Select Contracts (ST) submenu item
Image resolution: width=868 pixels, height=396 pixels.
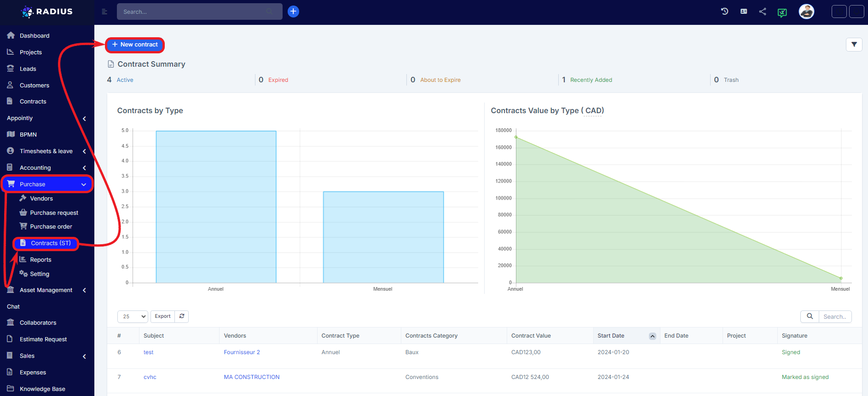(x=46, y=243)
